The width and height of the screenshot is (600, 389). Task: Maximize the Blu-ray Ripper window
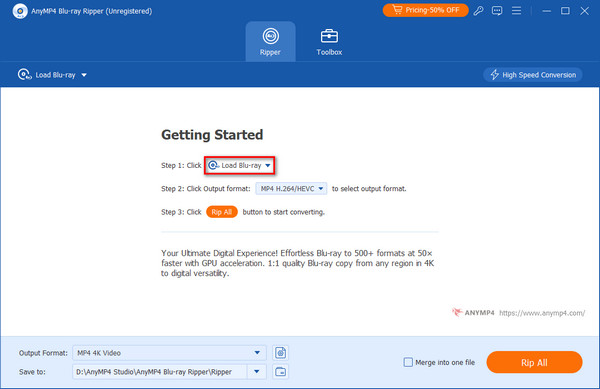tap(565, 11)
